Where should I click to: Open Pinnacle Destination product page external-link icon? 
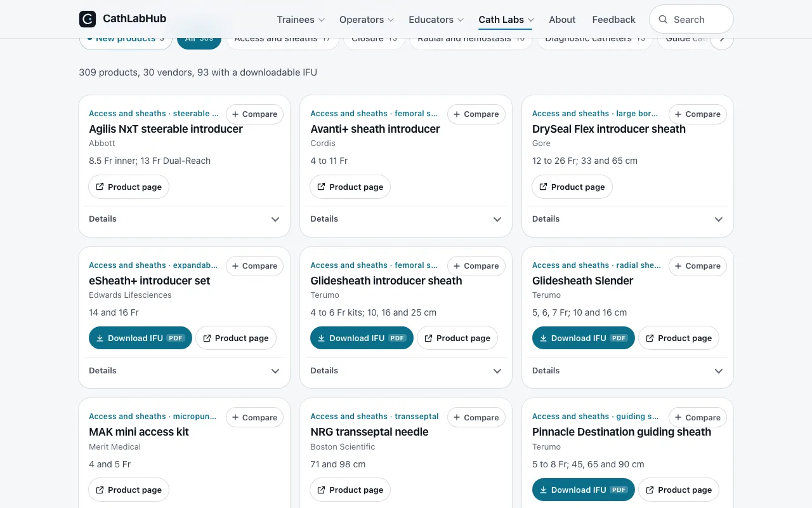click(x=650, y=490)
